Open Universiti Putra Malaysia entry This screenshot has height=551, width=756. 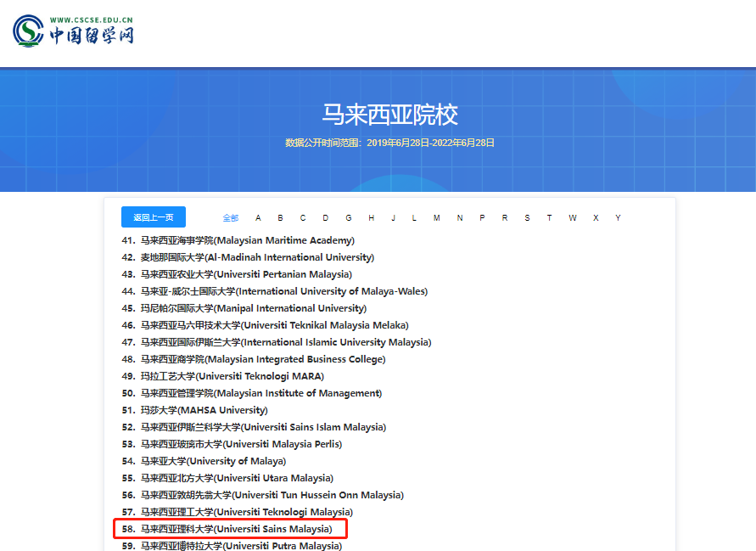pyautogui.click(x=232, y=546)
